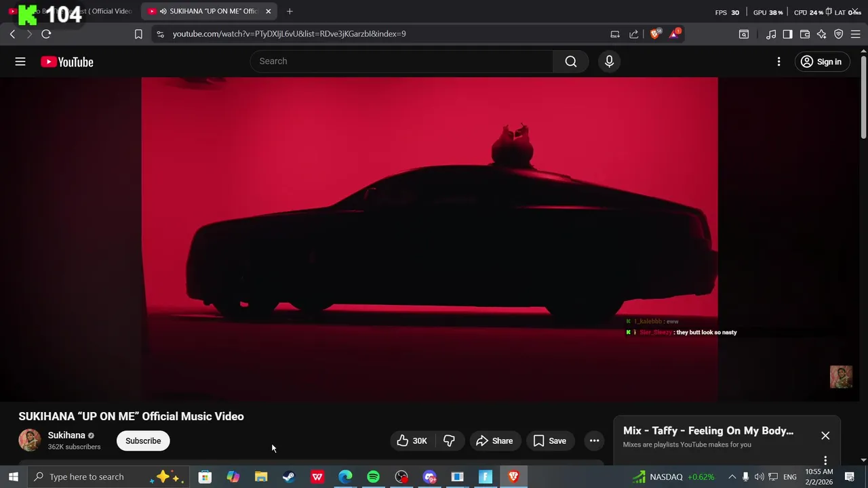868x488 pixels.
Task: Sign in to YouTube
Action: point(821,62)
